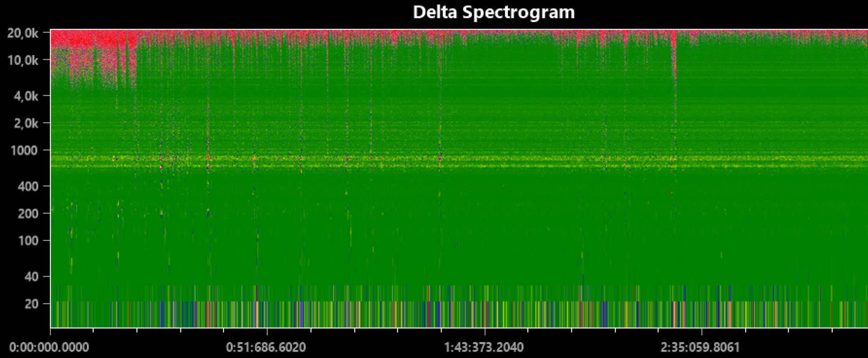Click the 1:43:373.2040 time label

point(484,347)
